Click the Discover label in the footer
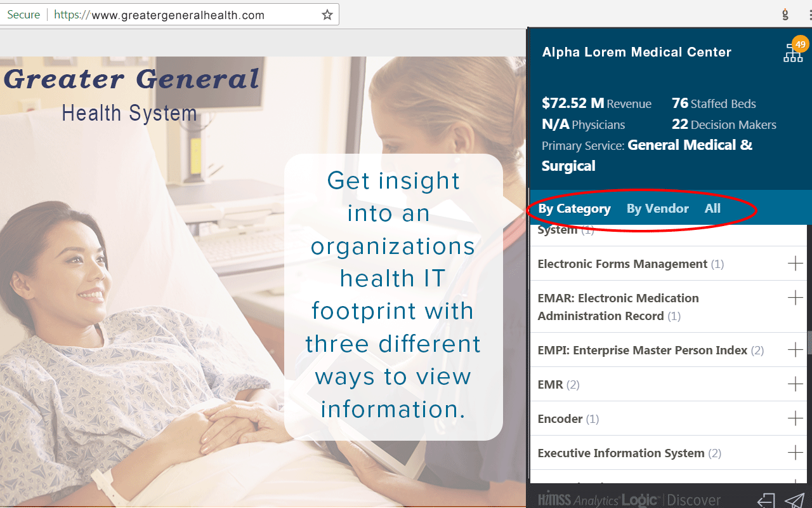812x508 pixels. pos(693,499)
